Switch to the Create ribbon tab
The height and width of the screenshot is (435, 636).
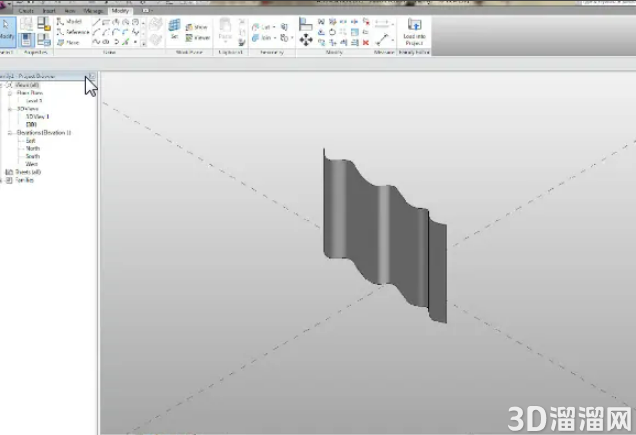(26, 11)
